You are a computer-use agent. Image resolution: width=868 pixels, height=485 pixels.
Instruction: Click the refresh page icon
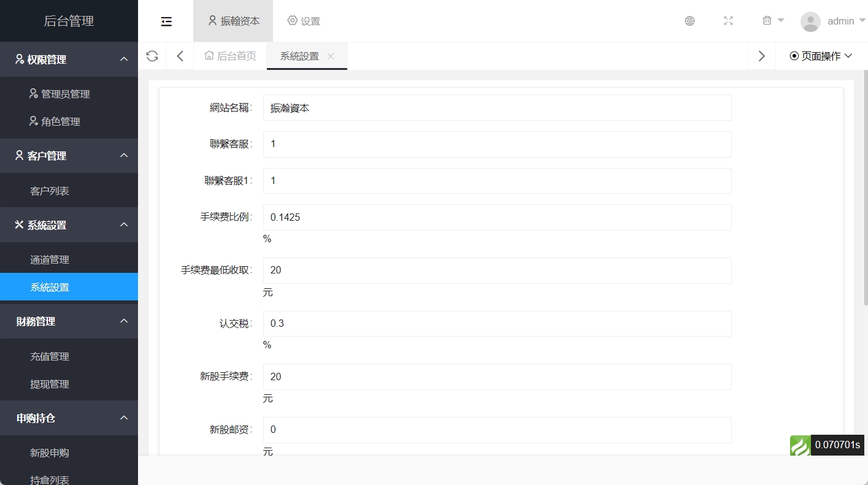[x=152, y=56]
